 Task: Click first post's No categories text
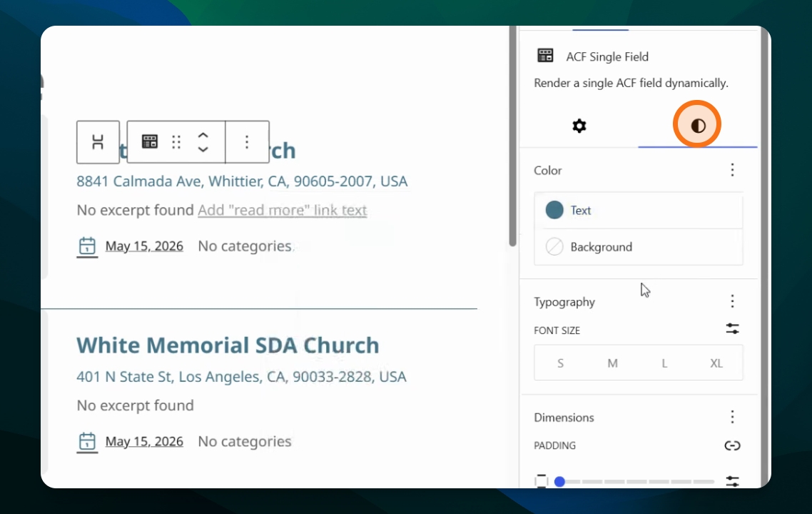click(x=245, y=246)
